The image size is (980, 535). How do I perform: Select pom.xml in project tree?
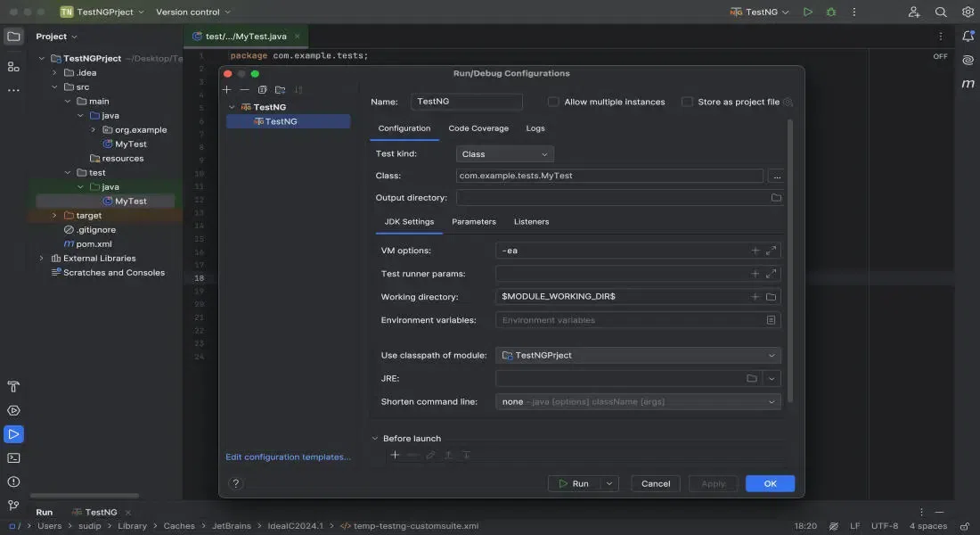tap(87, 244)
